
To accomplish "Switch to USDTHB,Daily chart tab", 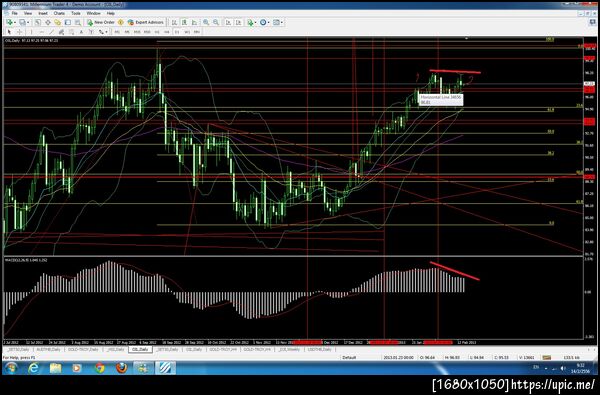I will (x=320, y=349).
